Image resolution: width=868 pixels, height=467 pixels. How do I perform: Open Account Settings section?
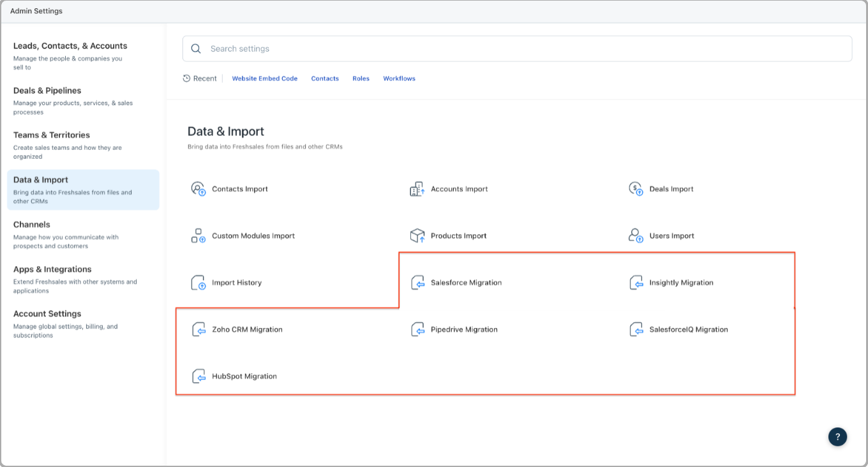83,323
